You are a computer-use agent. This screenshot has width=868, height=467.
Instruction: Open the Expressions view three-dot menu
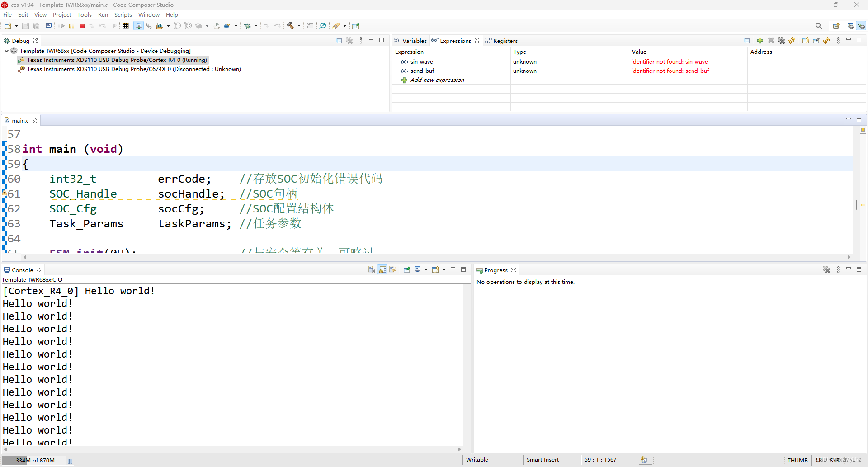(838, 41)
